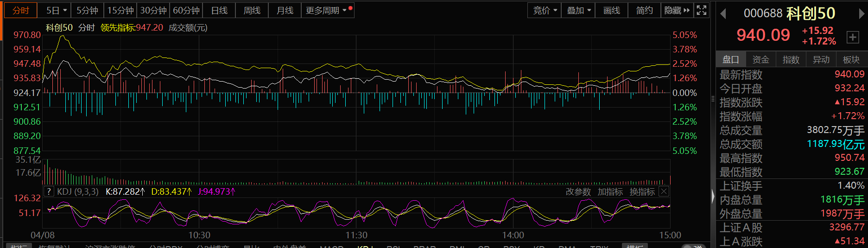
Task: Open the 竞价 dropdown
Action: [545, 10]
